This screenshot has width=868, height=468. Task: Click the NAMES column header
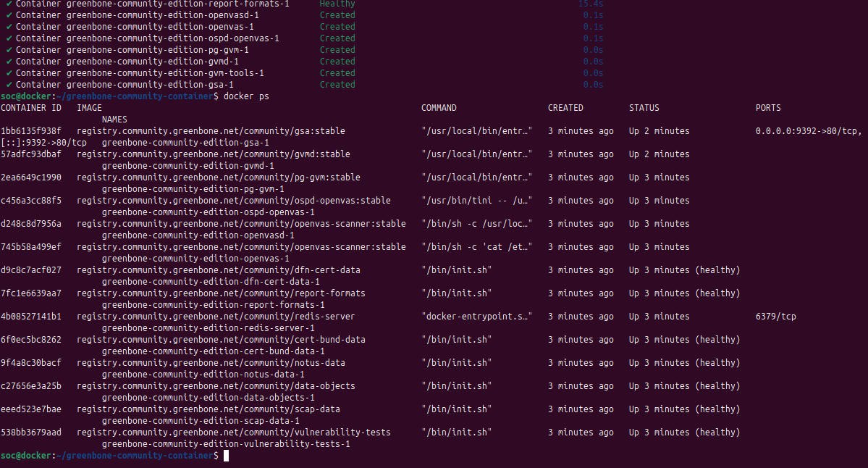click(x=114, y=120)
